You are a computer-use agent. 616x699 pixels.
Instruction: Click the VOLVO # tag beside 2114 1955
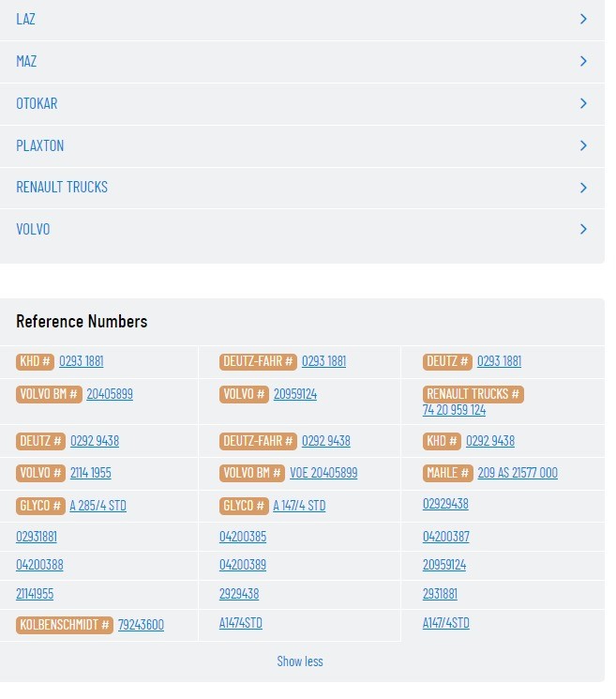point(40,473)
